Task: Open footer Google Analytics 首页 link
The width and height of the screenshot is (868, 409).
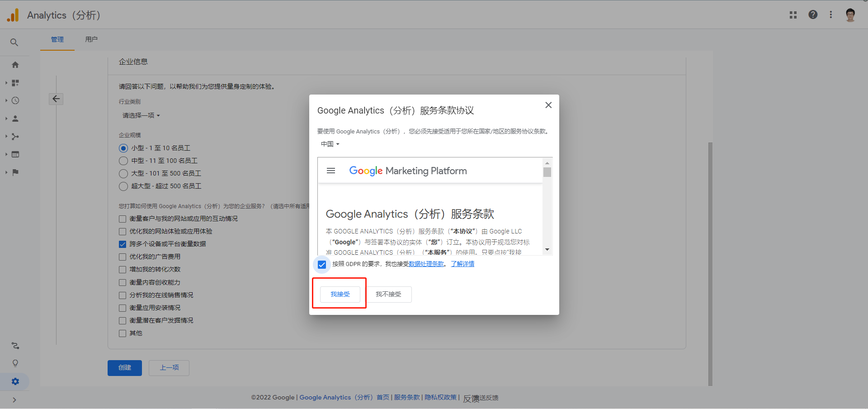Action: pyautogui.click(x=344, y=398)
